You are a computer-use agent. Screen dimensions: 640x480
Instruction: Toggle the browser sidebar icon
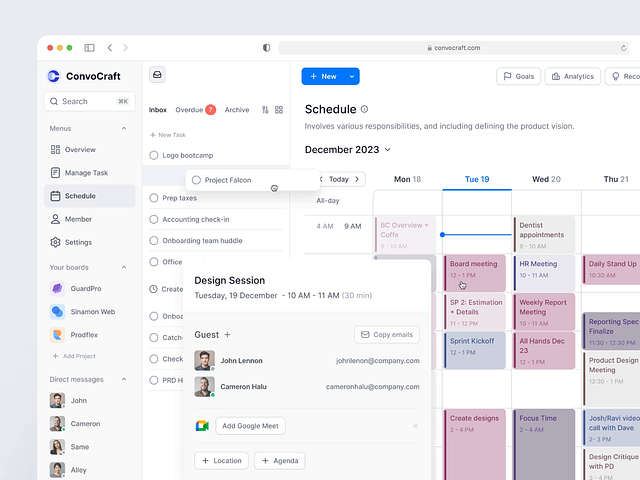[89, 48]
